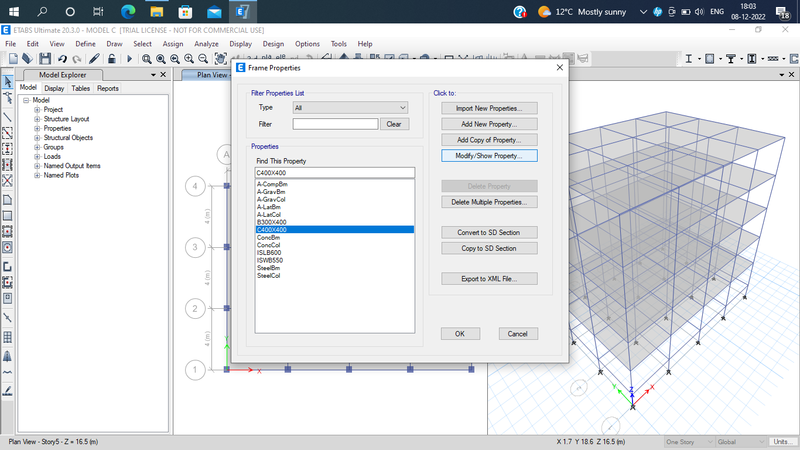Select SteelBm in the properties list
Image resolution: width=800 pixels, height=450 pixels.
(x=335, y=268)
